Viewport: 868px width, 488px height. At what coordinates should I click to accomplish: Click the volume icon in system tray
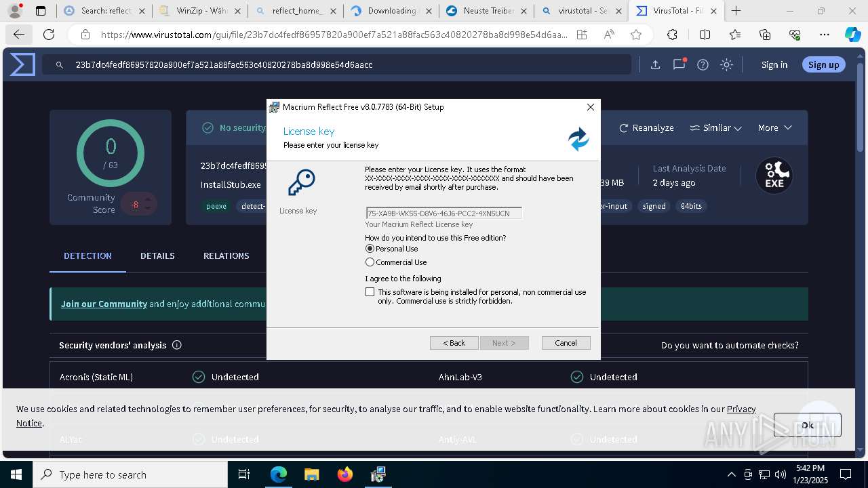coord(780,474)
